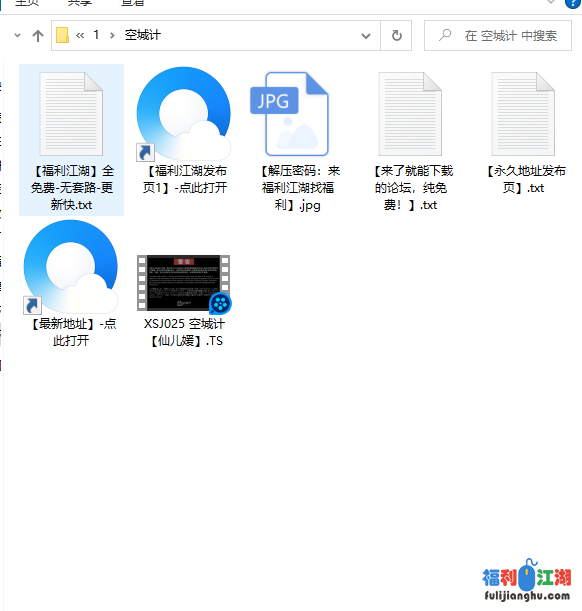The width and height of the screenshot is (582, 611).
Task: Expand the address bar history dropdown
Action: click(x=366, y=36)
